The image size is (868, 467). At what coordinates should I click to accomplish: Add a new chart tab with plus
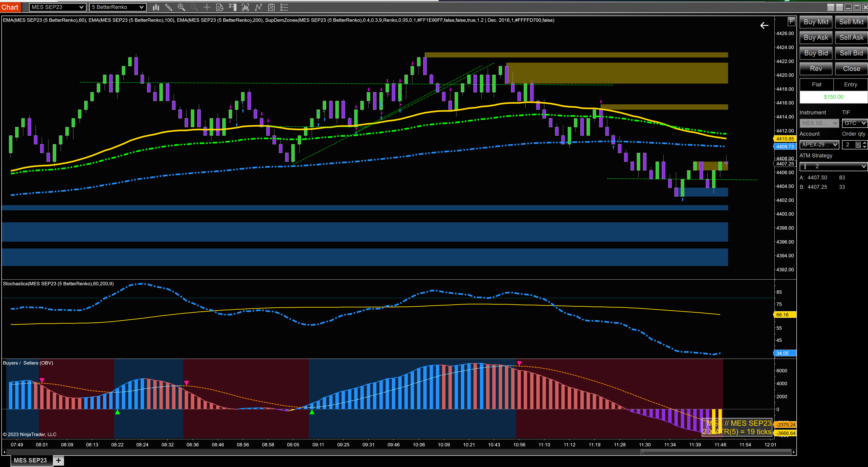point(58,460)
